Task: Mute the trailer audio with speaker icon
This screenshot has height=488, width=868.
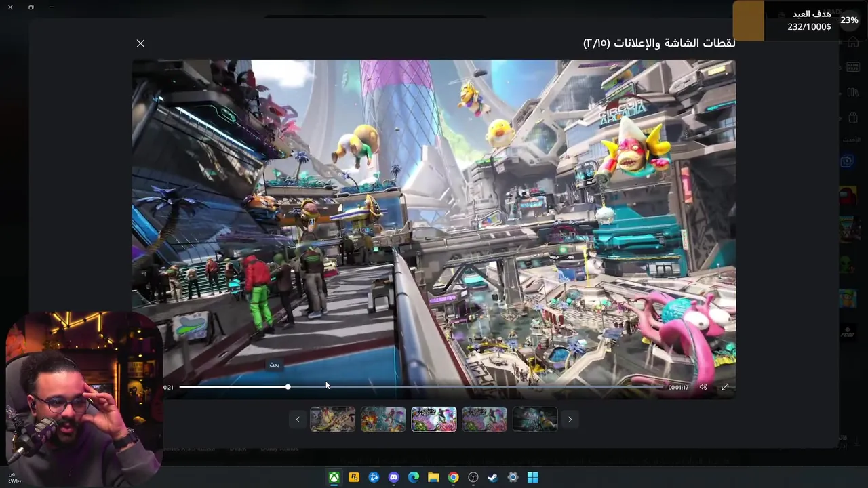Action: point(703,387)
